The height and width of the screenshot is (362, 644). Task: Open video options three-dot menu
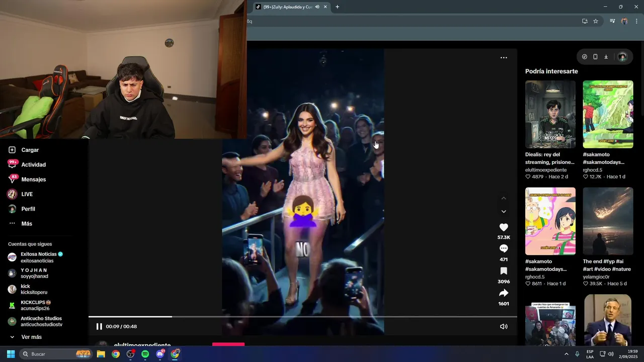tap(504, 58)
